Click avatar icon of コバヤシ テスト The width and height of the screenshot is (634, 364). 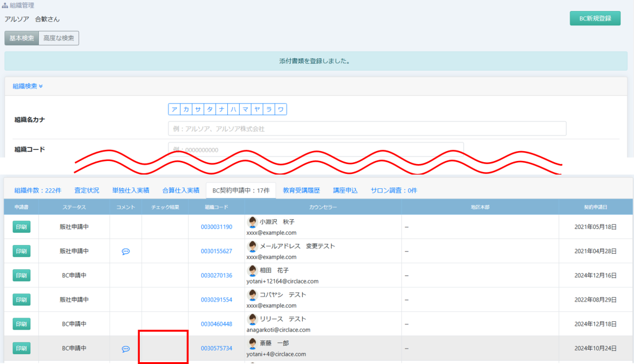253,295
